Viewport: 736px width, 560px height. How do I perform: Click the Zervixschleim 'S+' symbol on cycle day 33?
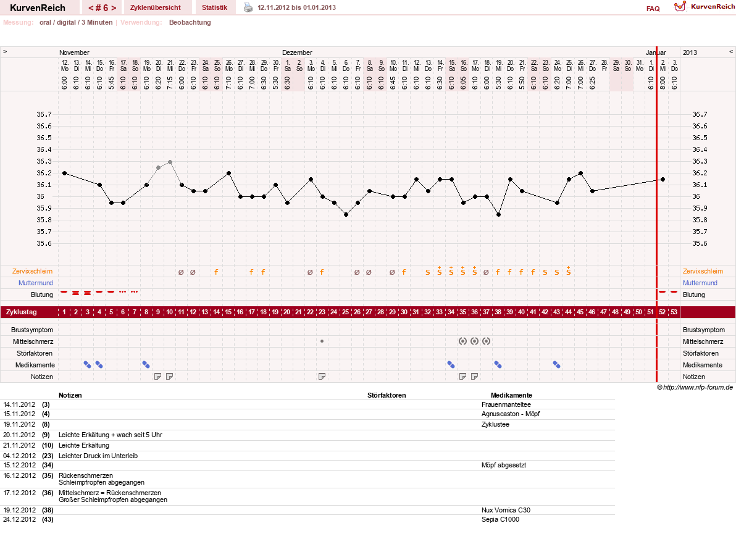(x=440, y=271)
